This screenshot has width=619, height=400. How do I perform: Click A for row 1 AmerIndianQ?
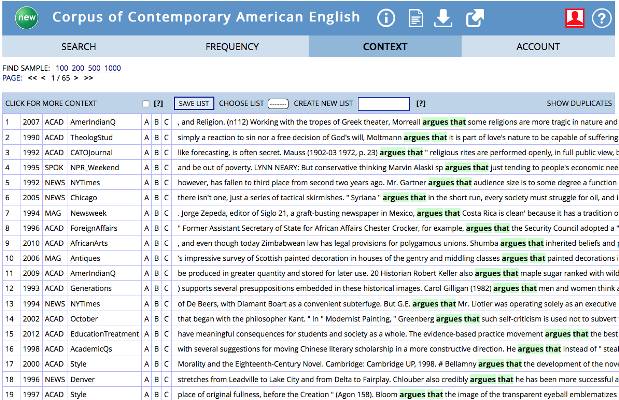pos(146,122)
